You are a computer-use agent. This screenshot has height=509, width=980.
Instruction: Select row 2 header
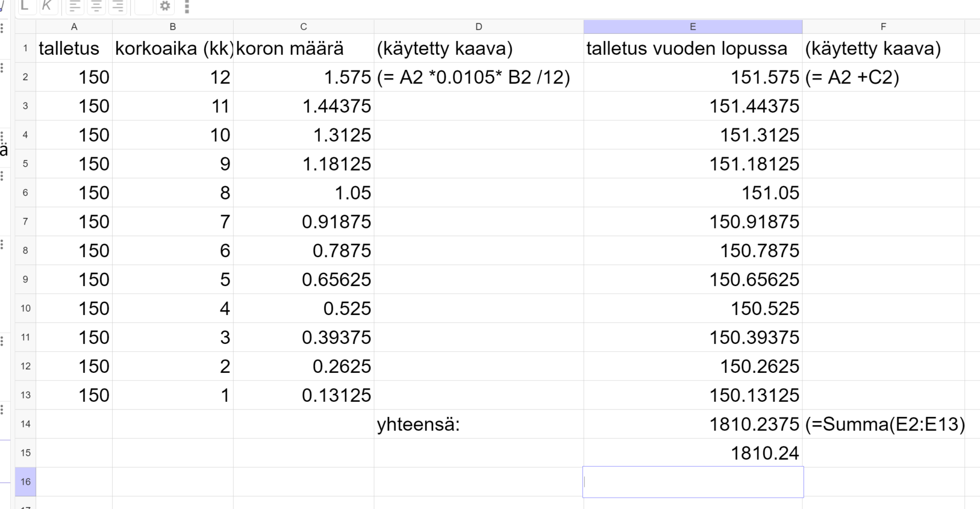point(25,77)
